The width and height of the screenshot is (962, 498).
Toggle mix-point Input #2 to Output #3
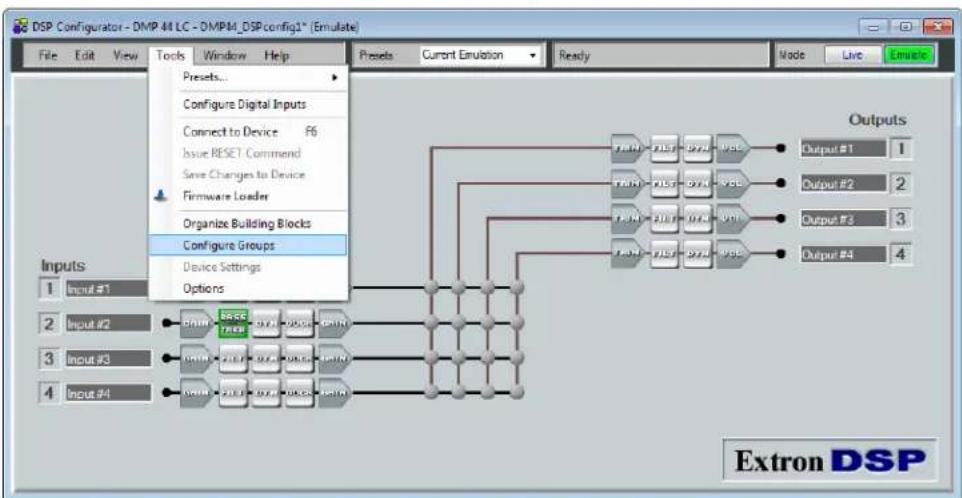click(x=488, y=322)
